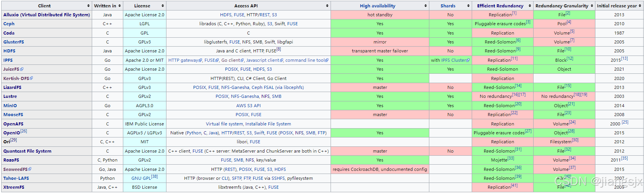This screenshot has width=644, height=193.
Task: Open the Alluxio (Virtual Distributed File System) link
Action: [47, 15]
